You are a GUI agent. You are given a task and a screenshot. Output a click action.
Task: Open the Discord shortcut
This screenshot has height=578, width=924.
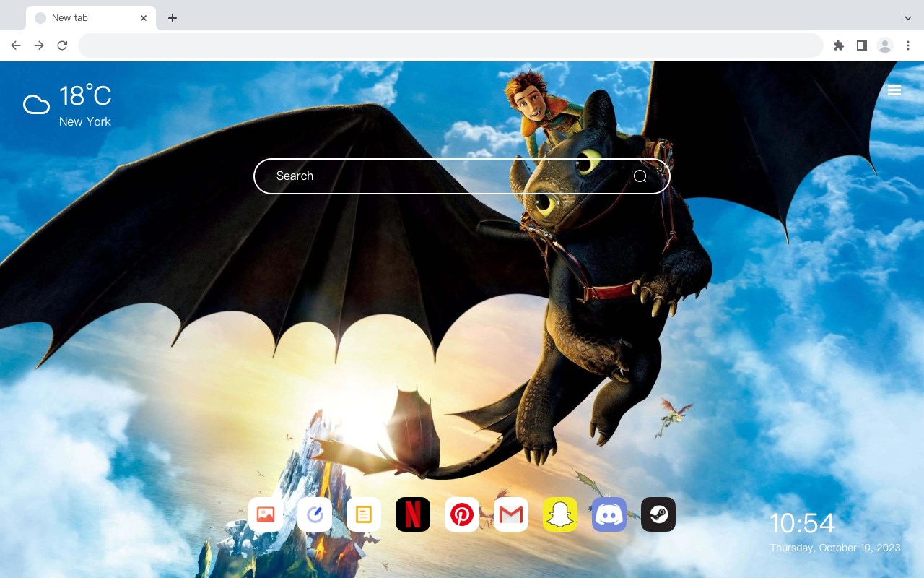tap(609, 514)
